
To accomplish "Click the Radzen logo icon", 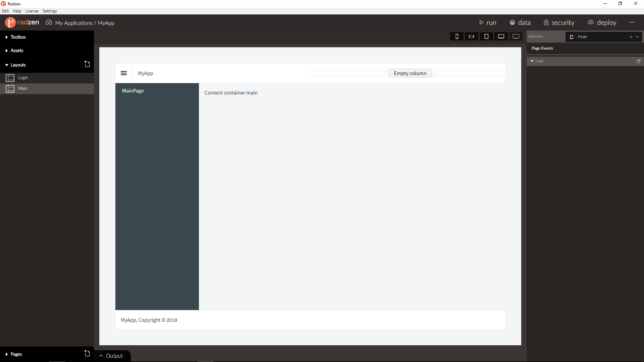I will (x=10, y=22).
